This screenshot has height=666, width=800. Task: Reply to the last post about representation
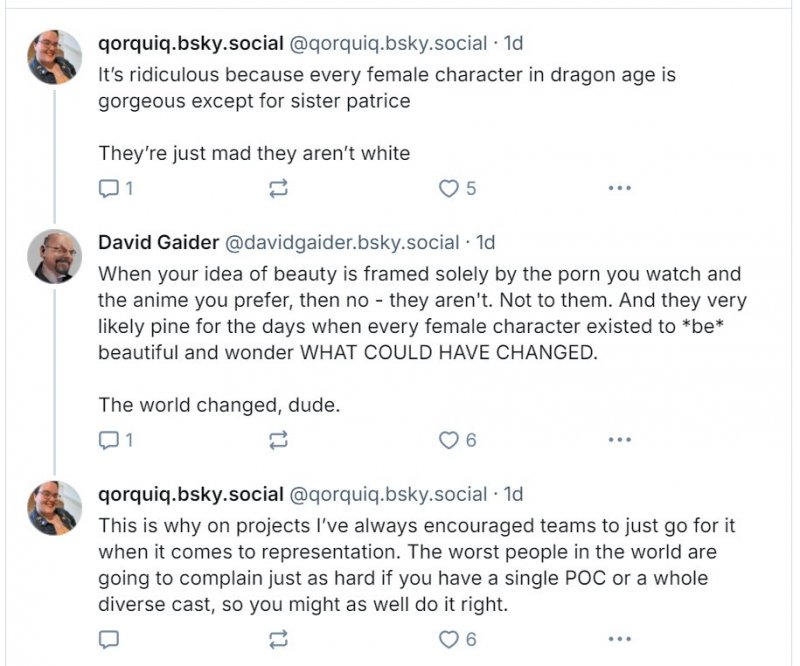coord(109,639)
